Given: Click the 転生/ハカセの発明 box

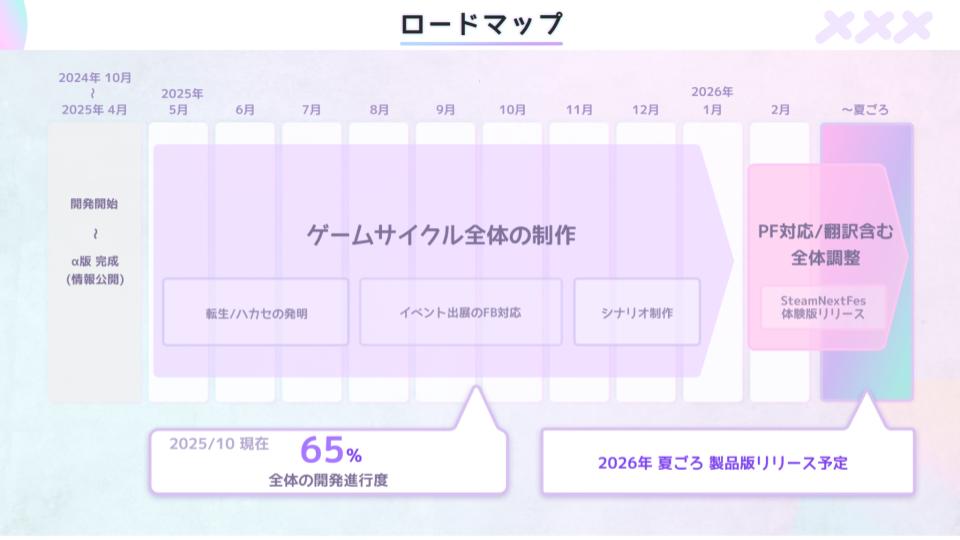Looking at the screenshot, I should pyautogui.click(x=256, y=313).
